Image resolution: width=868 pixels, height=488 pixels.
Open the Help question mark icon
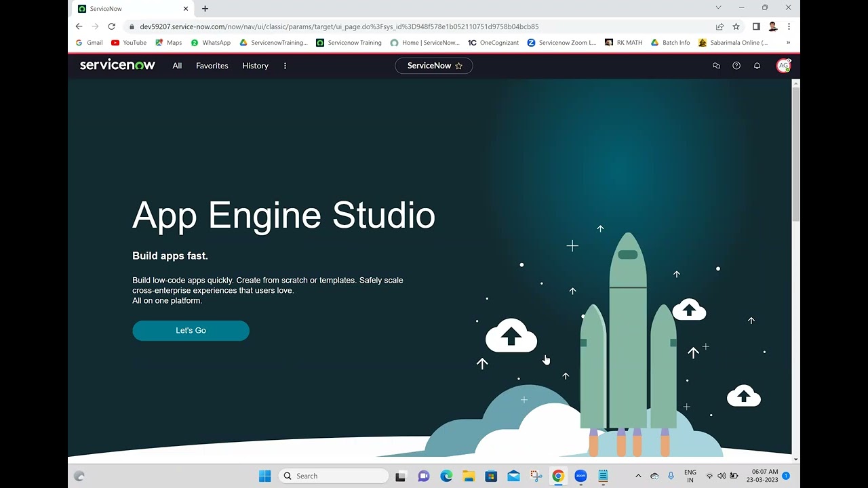pyautogui.click(x=736, y=66)
